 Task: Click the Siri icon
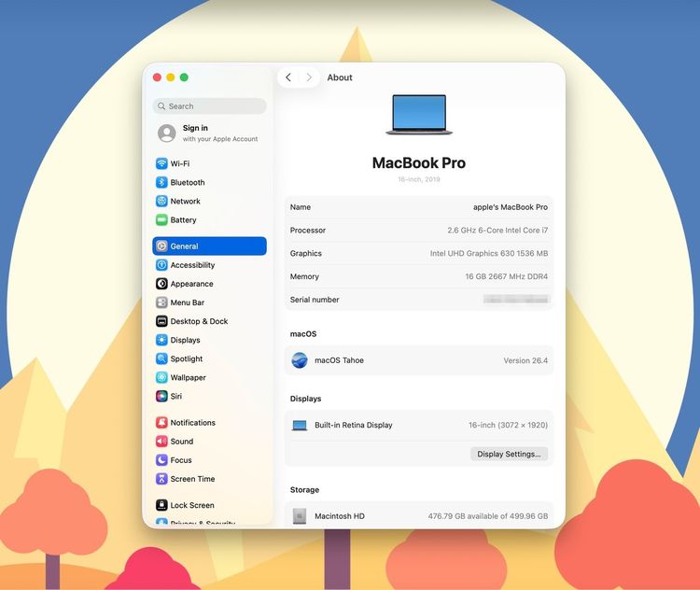[x=161, y=396]
